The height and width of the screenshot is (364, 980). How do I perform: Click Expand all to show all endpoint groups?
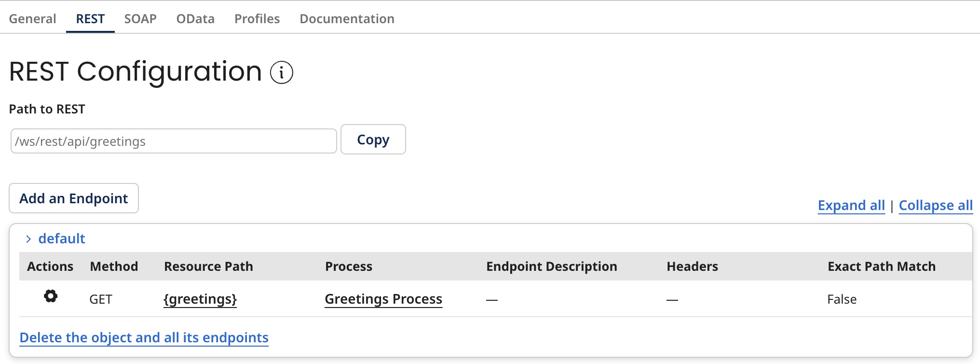click(x=852, y=205)
